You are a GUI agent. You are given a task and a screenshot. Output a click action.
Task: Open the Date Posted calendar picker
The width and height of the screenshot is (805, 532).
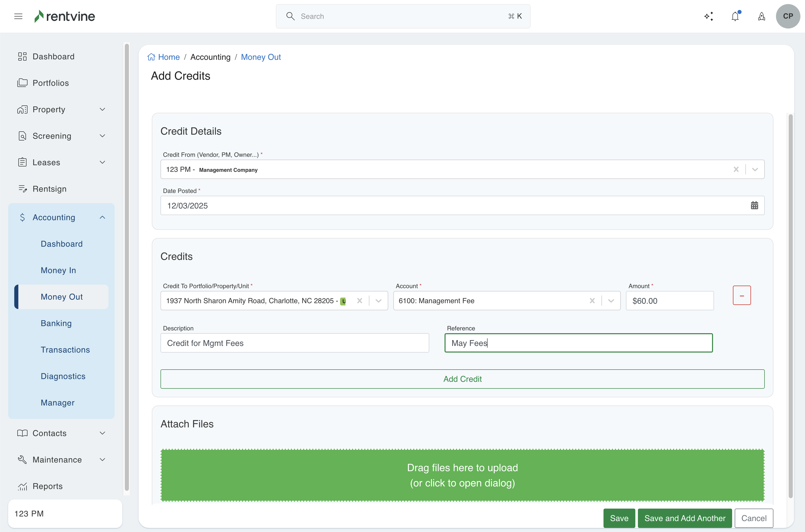pyautogui.click(x=754, y=205)
